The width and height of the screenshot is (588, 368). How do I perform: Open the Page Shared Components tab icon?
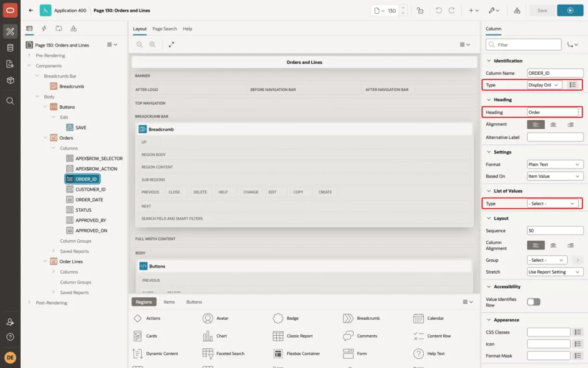click(x=73, y=28)
